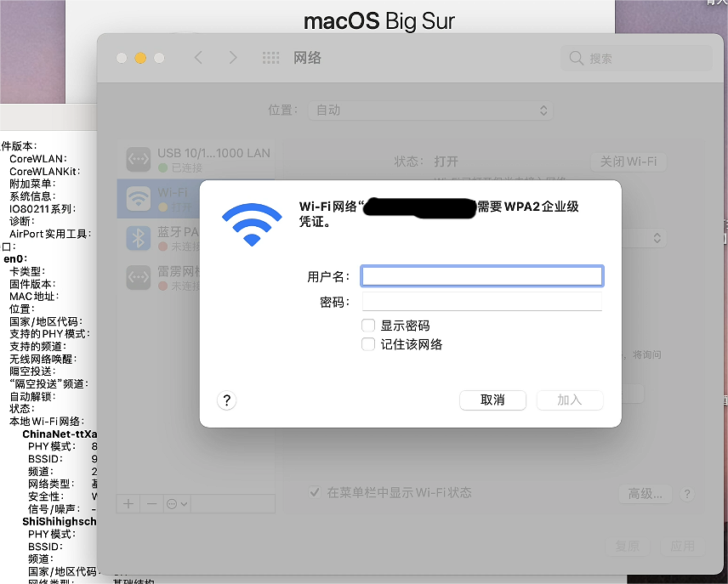Viewport: 728px width, 584px height.
Task: Click the magnifier icon in the search field
Action: pyautogui.click(x=576, y=58)
